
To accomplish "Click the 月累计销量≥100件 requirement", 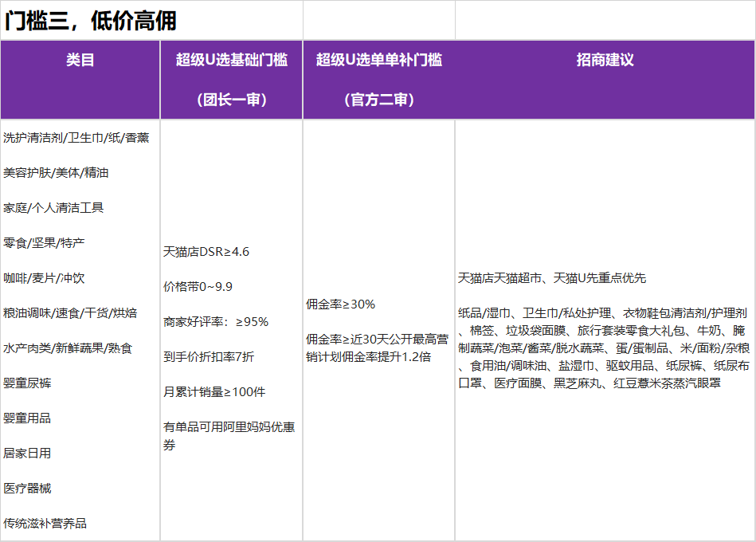I will tap(214, 392).
